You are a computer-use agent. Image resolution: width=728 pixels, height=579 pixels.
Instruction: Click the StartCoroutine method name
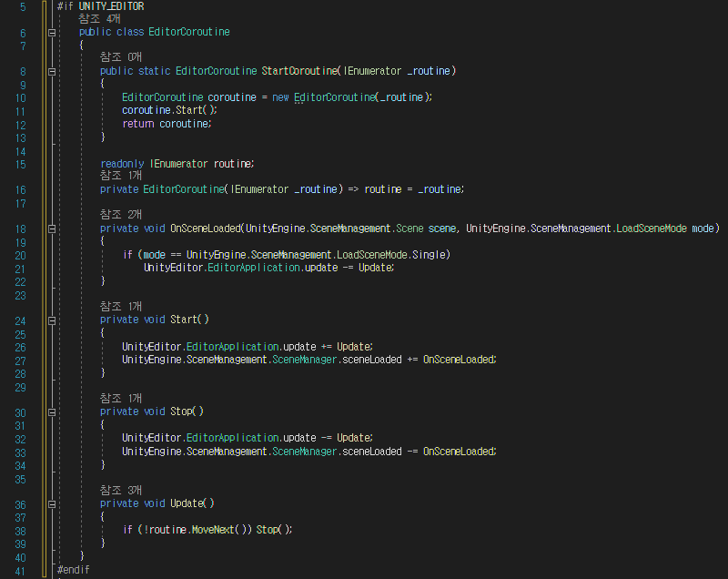point(299,71)
